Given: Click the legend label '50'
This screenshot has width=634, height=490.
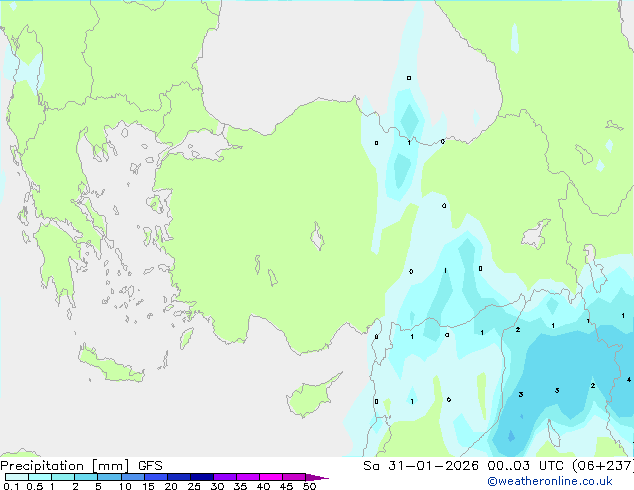Looking at the screenshot, I should pyautogui.click(x=309, y=486).
